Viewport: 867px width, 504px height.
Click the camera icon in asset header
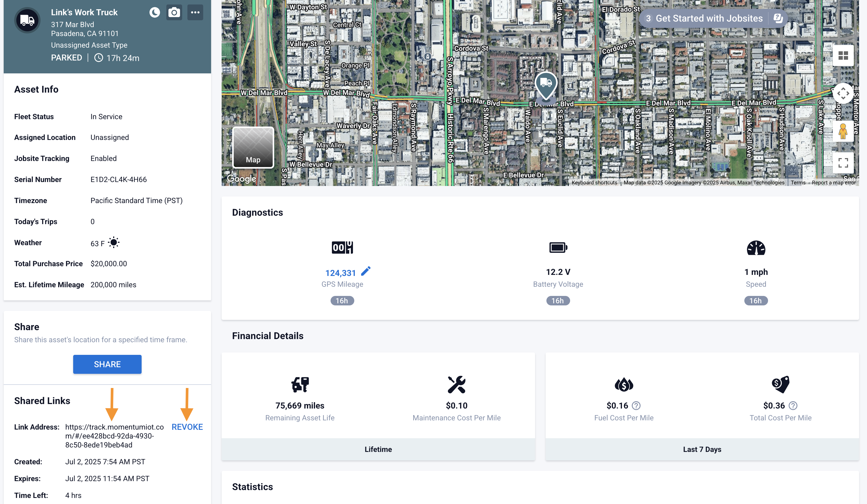174,12
